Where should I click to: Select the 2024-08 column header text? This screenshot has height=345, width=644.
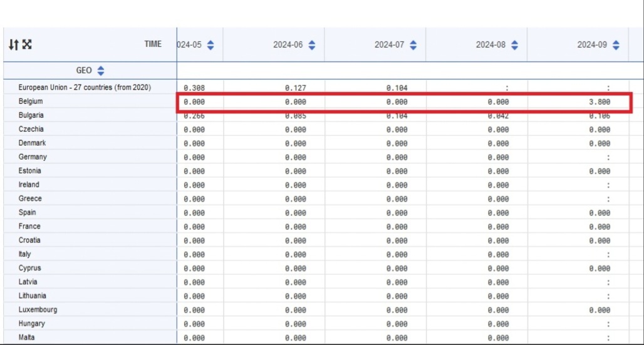[492, 45]
